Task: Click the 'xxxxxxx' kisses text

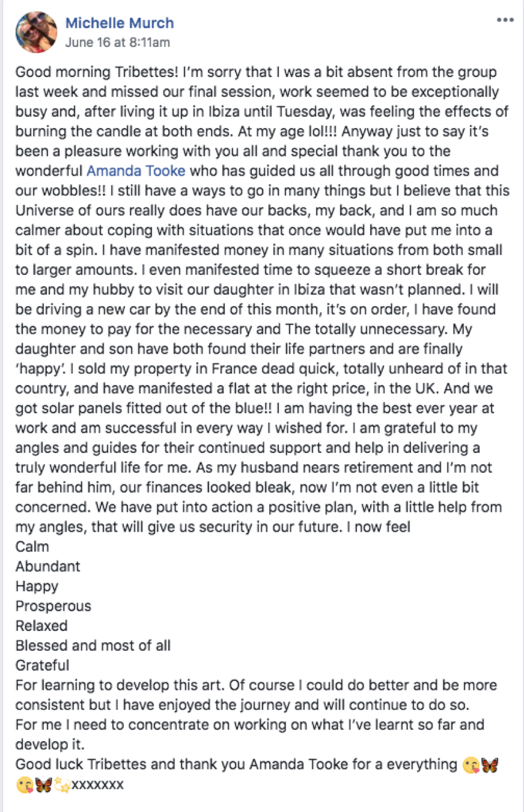Action: 97,785
